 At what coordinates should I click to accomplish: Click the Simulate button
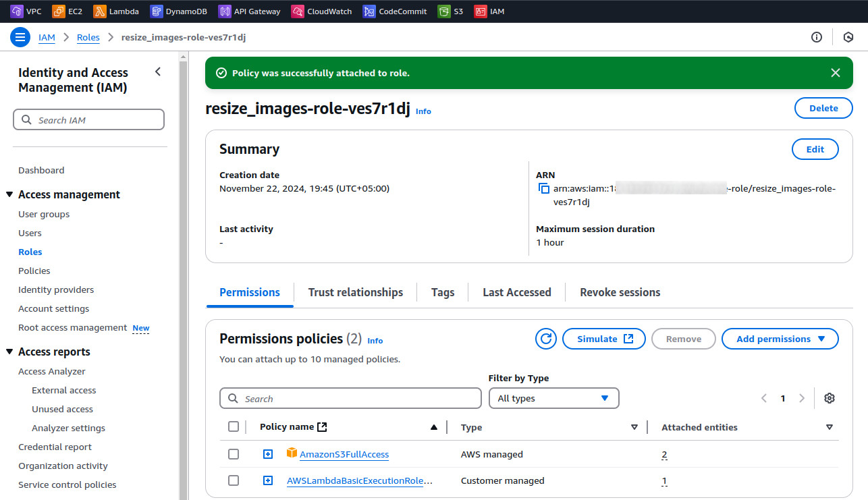(x=604, y=339)
